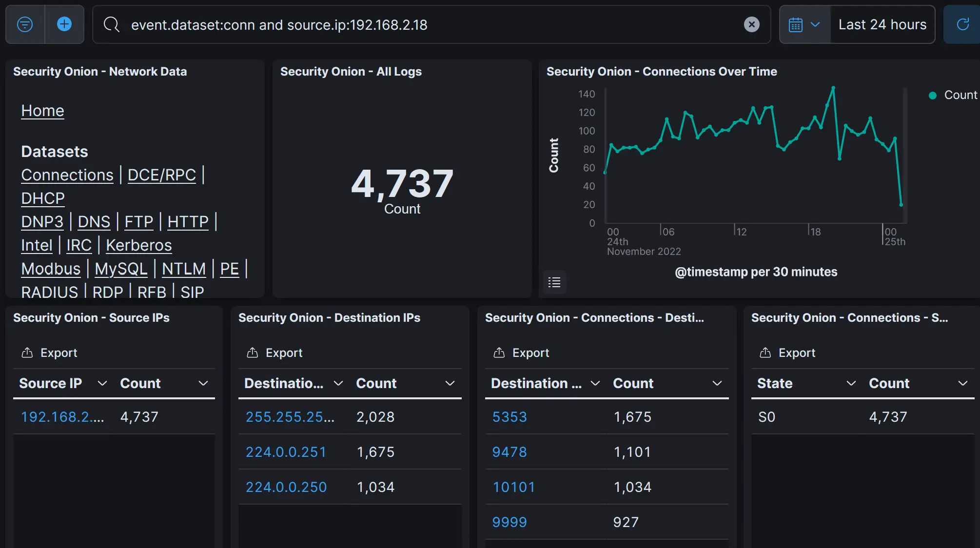
Task: Click destination port 5353
Action: [x=510, y=417]
